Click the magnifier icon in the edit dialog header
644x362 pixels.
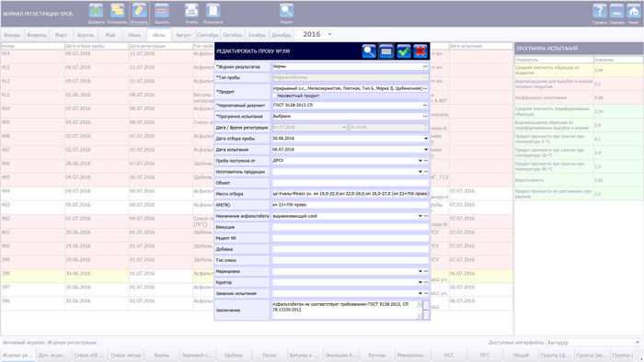[x=369, y=51]
